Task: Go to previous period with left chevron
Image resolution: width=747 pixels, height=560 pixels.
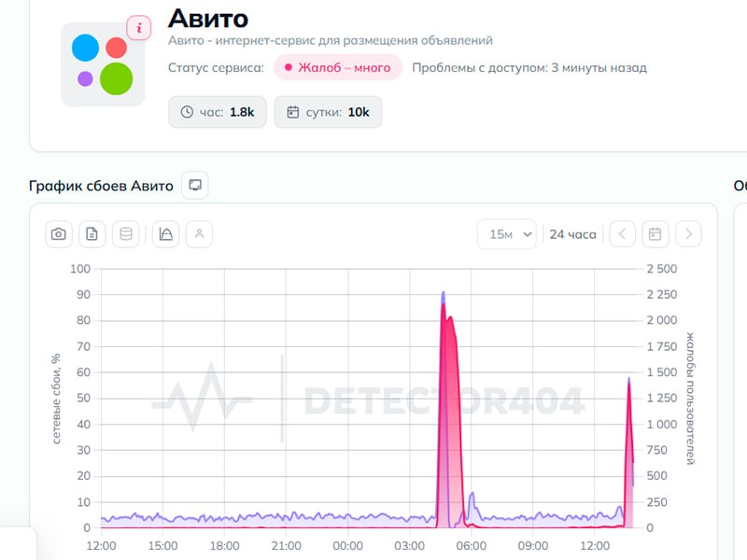Action: pyautogui.click(x=622, y=234)
